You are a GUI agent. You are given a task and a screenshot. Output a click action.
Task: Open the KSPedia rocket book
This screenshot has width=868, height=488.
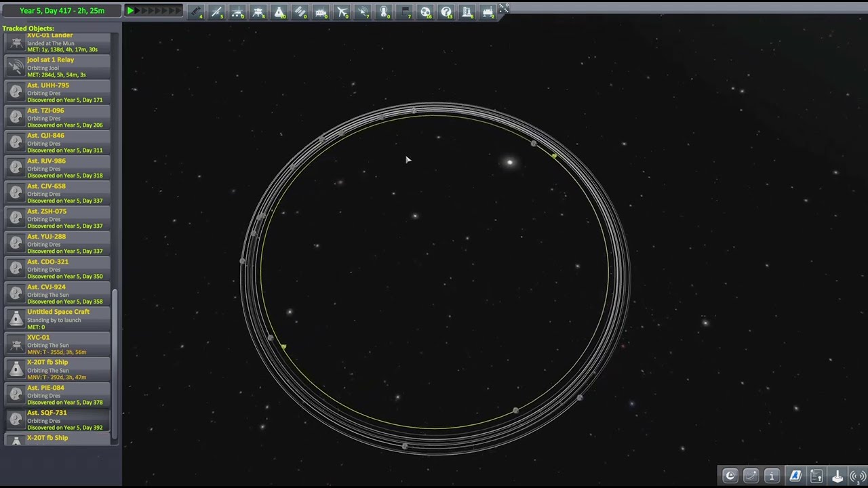click(795, 476)
